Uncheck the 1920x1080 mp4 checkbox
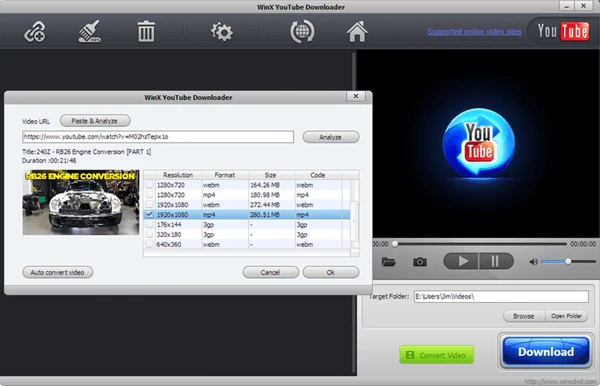This screenshot has width=600, height=386. pos(149,215)
